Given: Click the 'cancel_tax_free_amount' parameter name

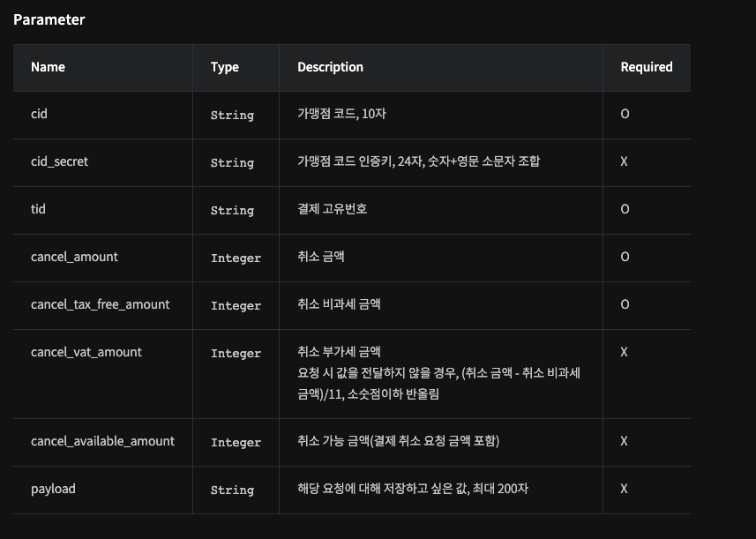Looking at the screenshot, I should [x=101, y=304].
